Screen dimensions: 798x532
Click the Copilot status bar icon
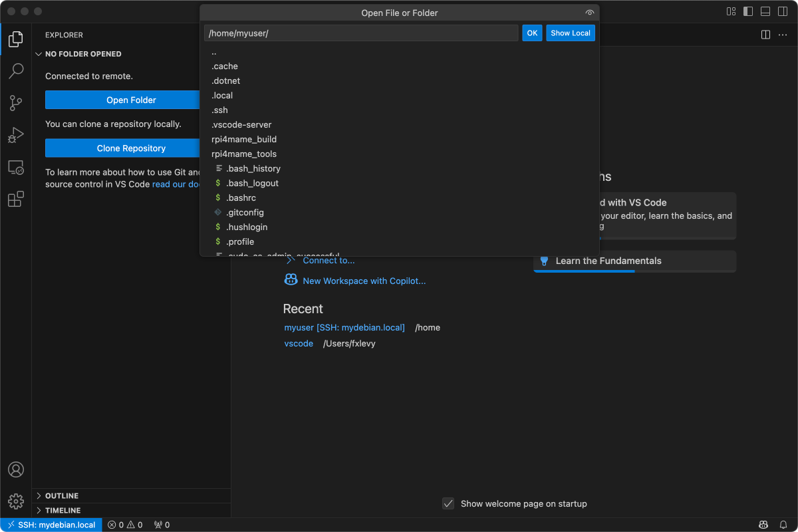coord(764,525)
